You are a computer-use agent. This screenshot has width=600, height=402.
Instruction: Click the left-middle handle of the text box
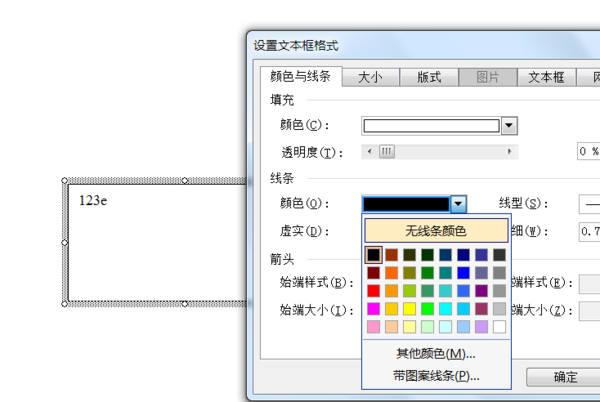(x=65, y=243)
